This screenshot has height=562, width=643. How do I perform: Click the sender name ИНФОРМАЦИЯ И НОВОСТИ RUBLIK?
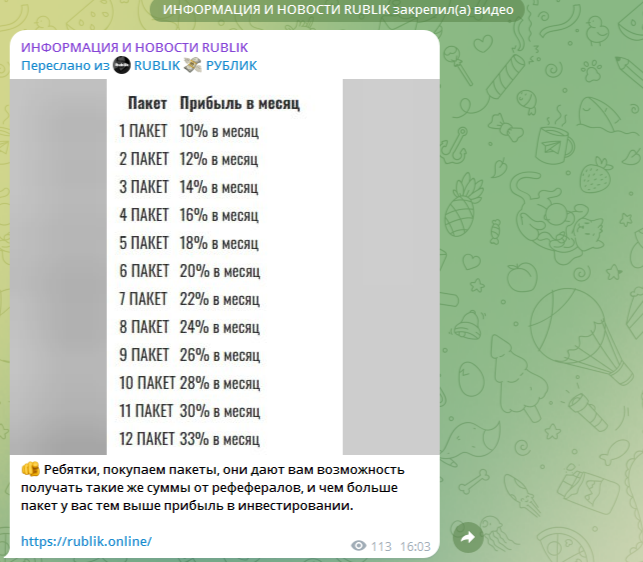click(135, 47)
